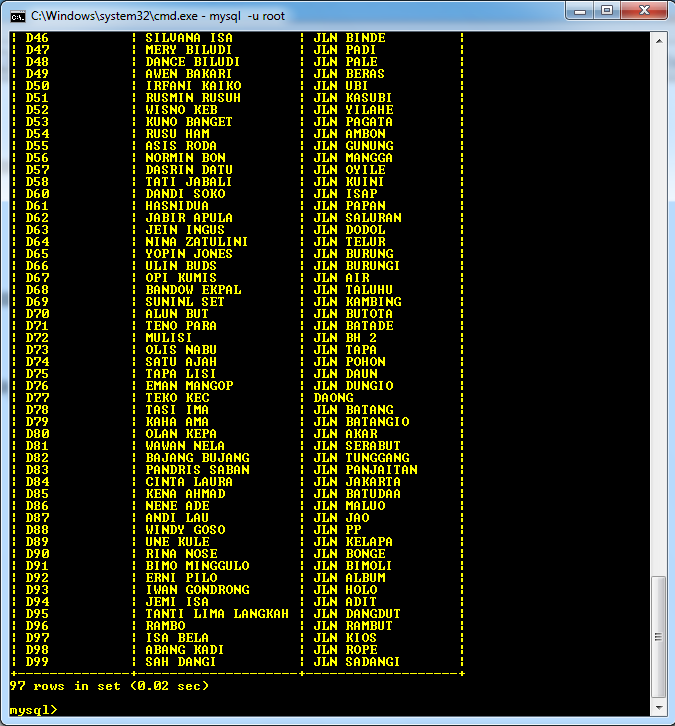
Task: Select the address JLN SALURAN
Action: 357,219
